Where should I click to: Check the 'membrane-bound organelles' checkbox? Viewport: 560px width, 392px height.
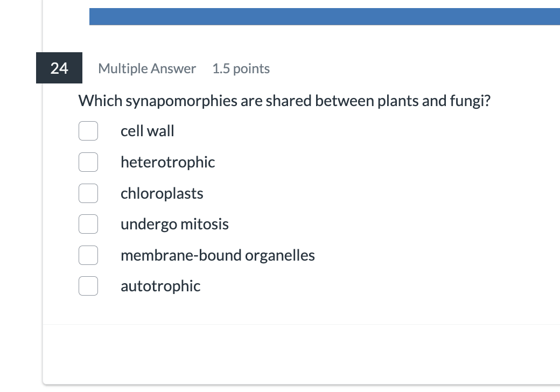coord(88,255)
